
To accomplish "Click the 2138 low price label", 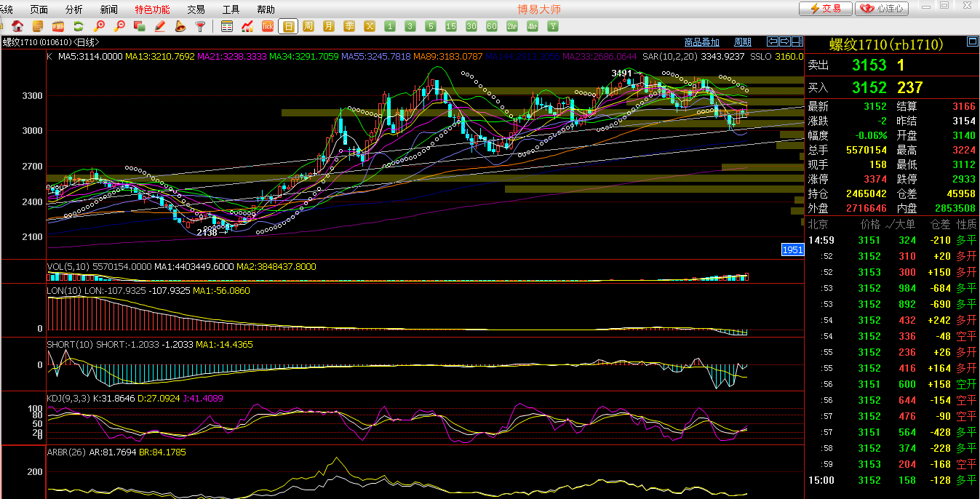I will pyautogui.click(x=207, y=233).
